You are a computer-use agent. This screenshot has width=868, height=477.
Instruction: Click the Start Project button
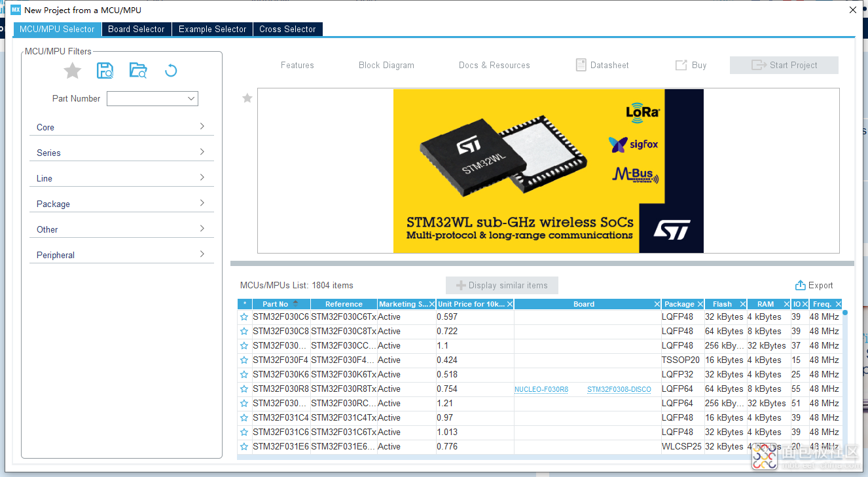[x=784, y=65]
